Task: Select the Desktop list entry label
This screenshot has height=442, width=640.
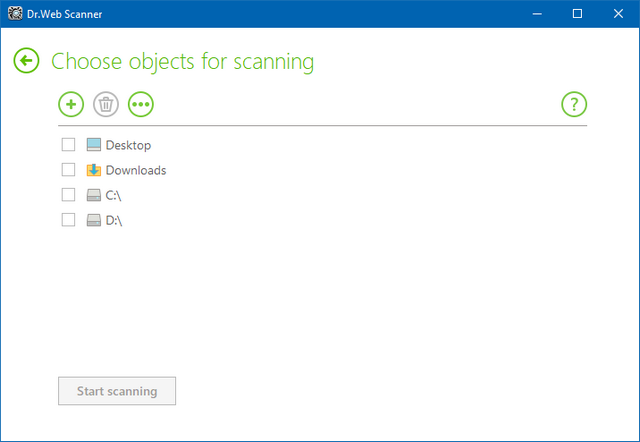Action: [128, 145]
